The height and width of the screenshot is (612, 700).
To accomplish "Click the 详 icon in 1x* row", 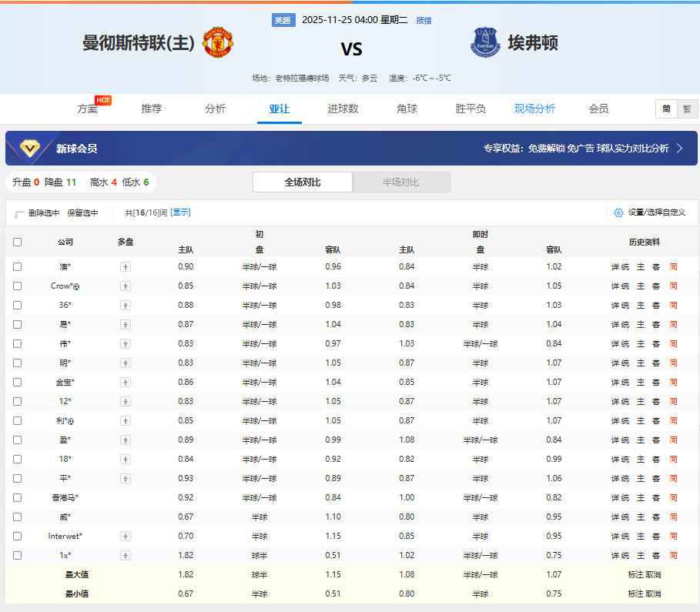I will [x=615, y=556].
